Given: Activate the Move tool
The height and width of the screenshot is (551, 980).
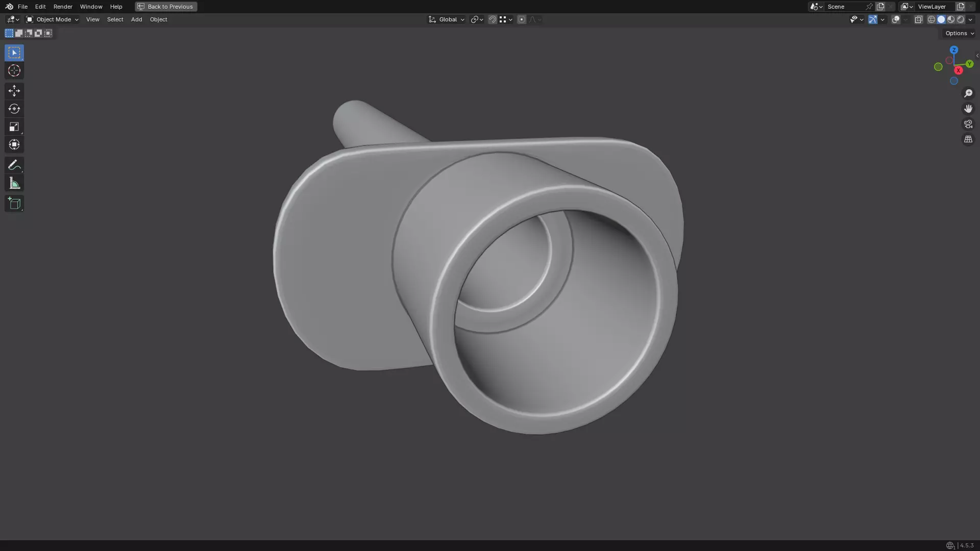Looking at the screenshot, I should pyautogui.click(x=14, y=91).
